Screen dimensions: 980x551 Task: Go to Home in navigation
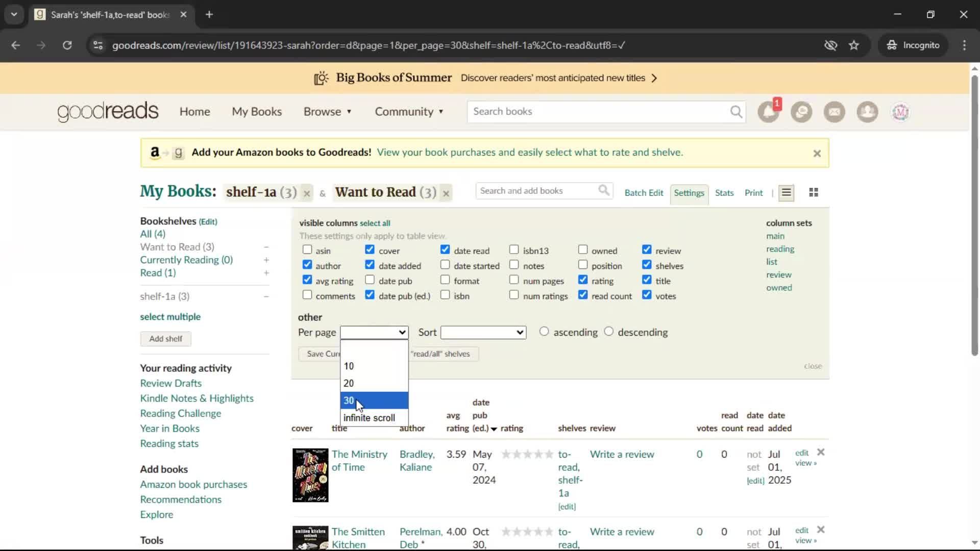coord(194,112)
